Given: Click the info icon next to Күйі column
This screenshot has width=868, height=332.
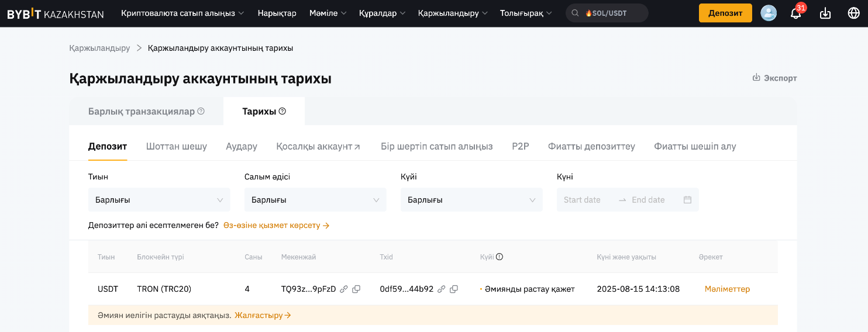Looking at the screenshot, I should click(x=500, y=257).
